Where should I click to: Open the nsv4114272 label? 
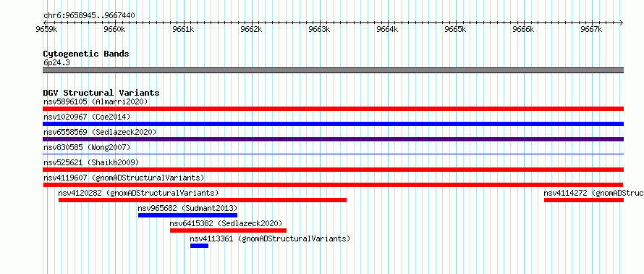593,193
